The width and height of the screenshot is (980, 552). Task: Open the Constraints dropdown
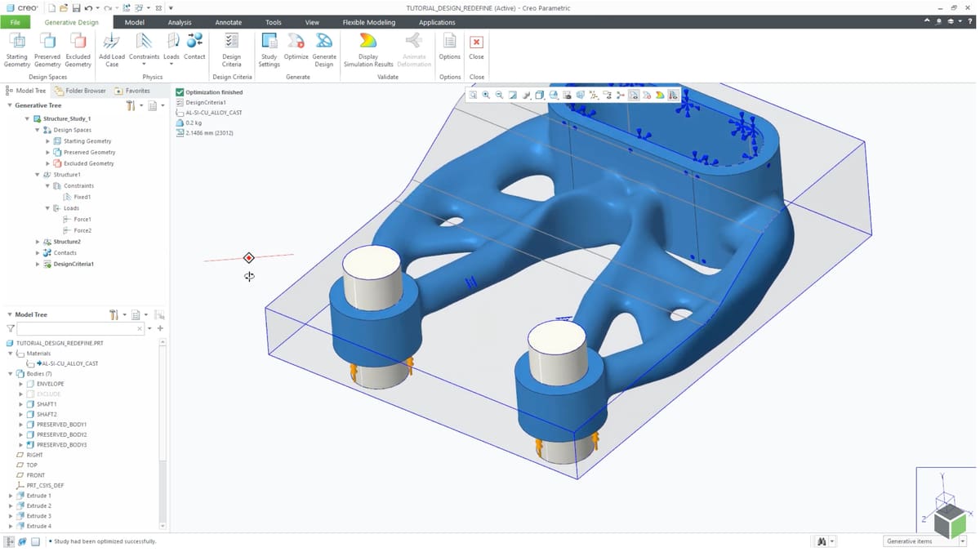coord(145,64)
